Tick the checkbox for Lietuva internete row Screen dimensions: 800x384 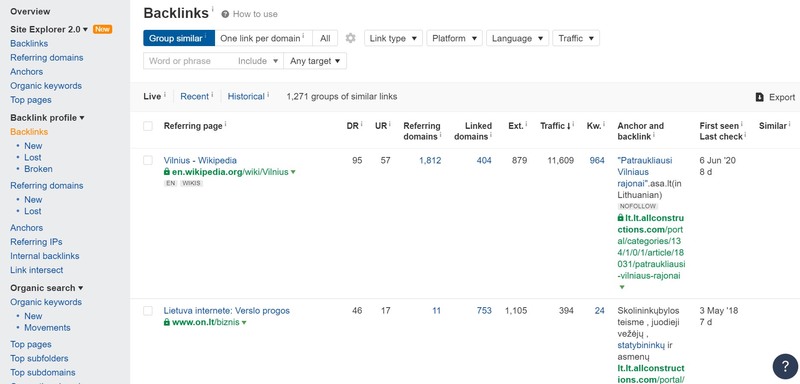148,311
